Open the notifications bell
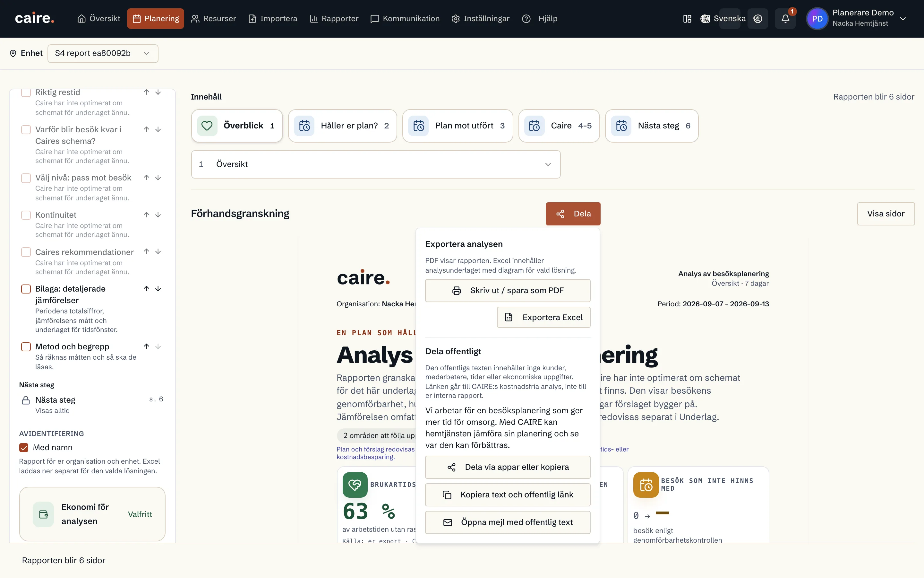The image size is (924, 578). (x=785, y=19)
